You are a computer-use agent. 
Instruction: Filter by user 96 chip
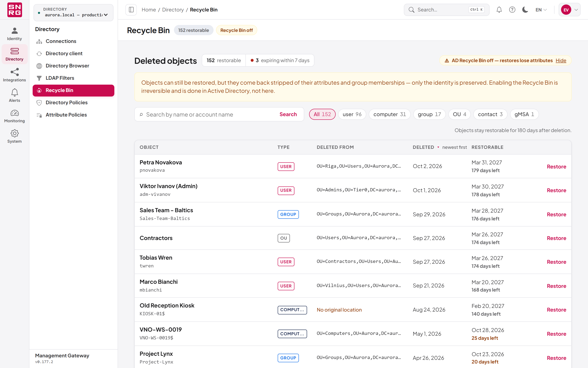[x=352, y=114]
